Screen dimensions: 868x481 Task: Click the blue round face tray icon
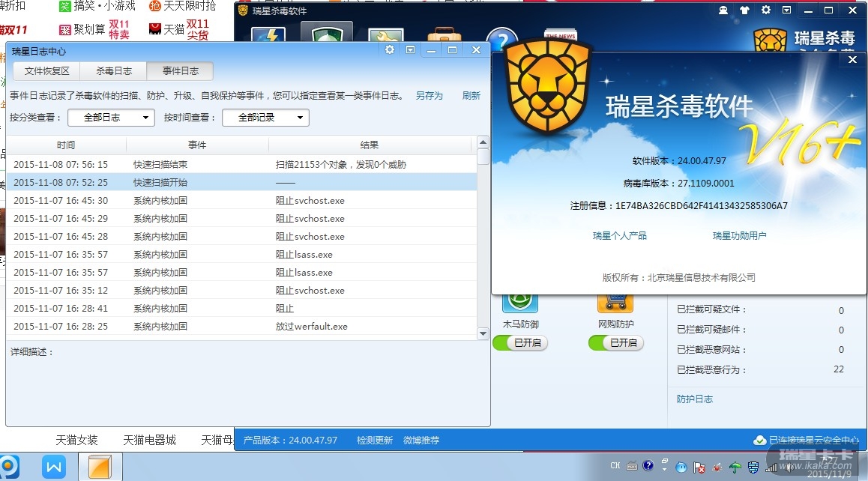tap(681, 468)
